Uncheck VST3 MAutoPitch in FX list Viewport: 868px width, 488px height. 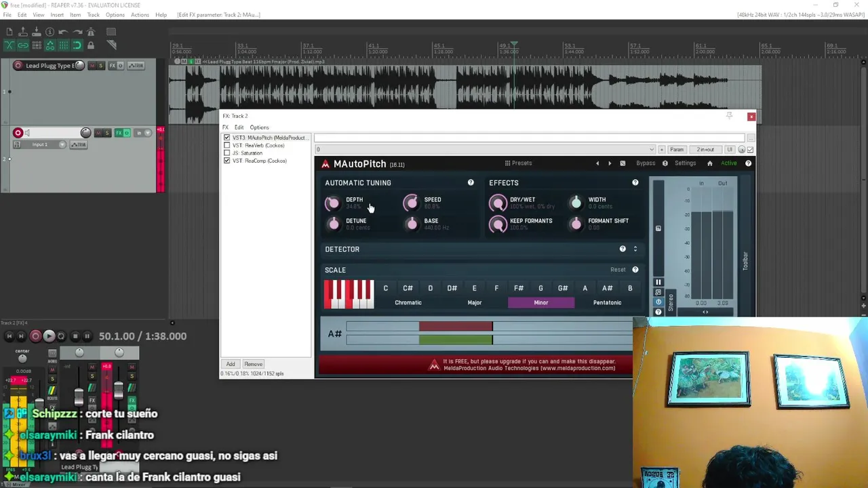[226, 138]
